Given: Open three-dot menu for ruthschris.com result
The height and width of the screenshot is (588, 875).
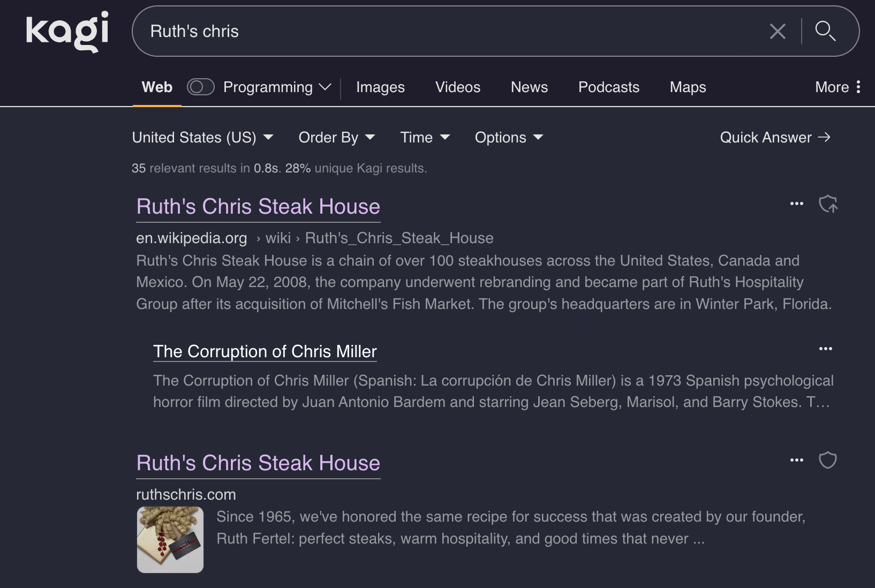Looking at the screenshot, I should tap(796, 461).
